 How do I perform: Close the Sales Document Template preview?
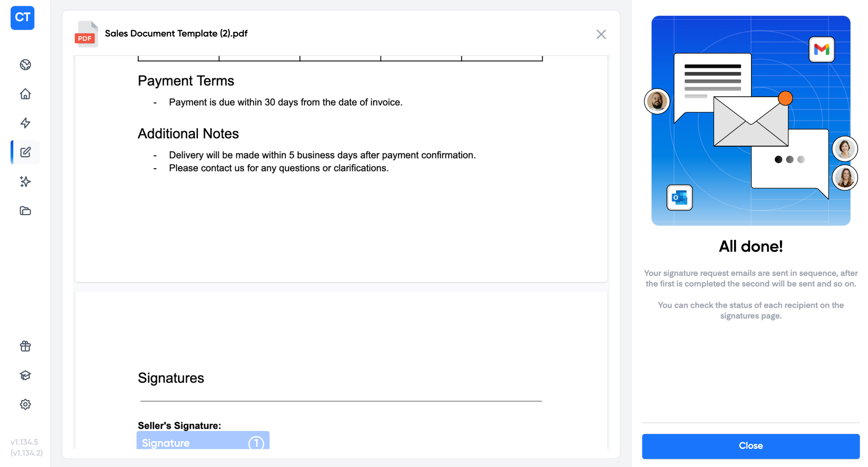click(601, 34)
